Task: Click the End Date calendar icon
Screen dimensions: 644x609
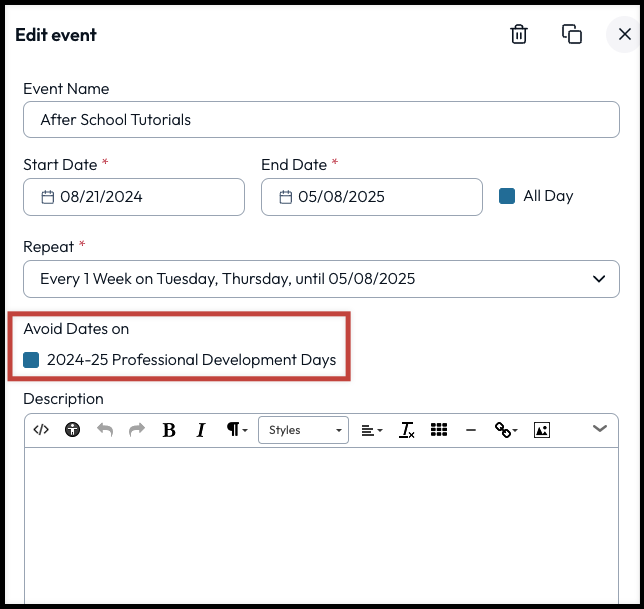Action: point(285,197)
